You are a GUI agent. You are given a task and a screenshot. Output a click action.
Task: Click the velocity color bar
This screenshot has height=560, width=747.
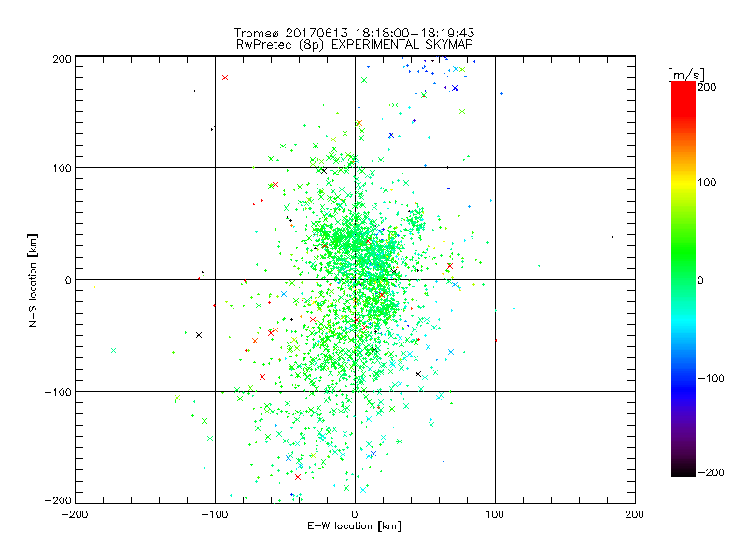click(x=684, y=279)
